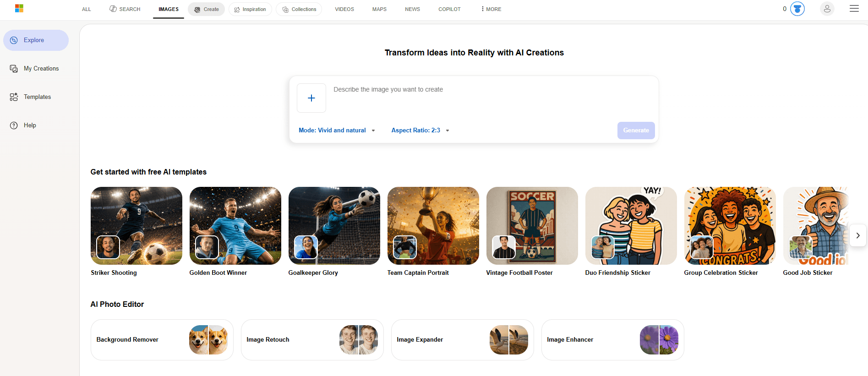Viewport: 868px width, 376px height.
Task: Click the Microsoft logo icon
Action: coord(19,9)
